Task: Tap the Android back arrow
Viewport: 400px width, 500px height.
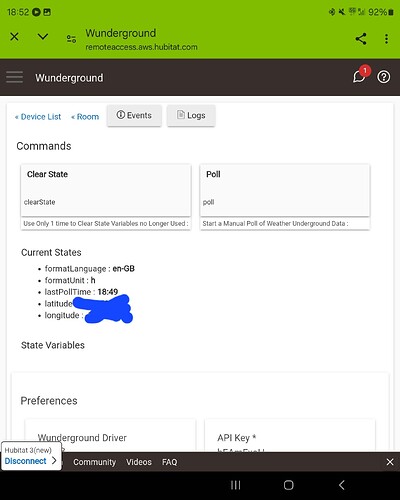Action: pyautogui.click(x=341, y=485)
